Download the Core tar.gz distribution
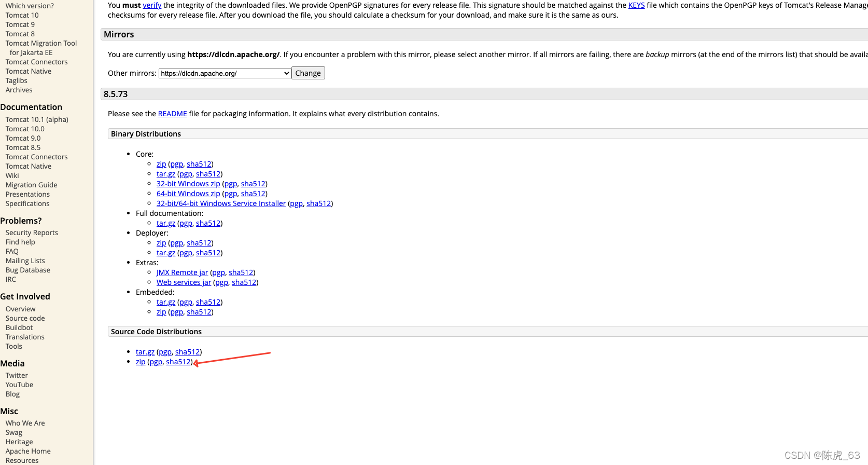 point(166,174)
